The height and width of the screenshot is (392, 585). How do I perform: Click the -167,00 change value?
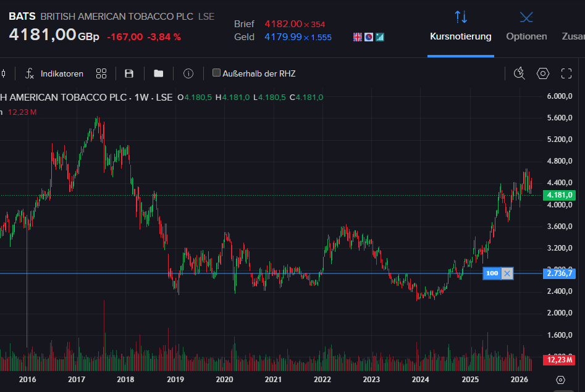pyautogui.click(x=125, y=37)
